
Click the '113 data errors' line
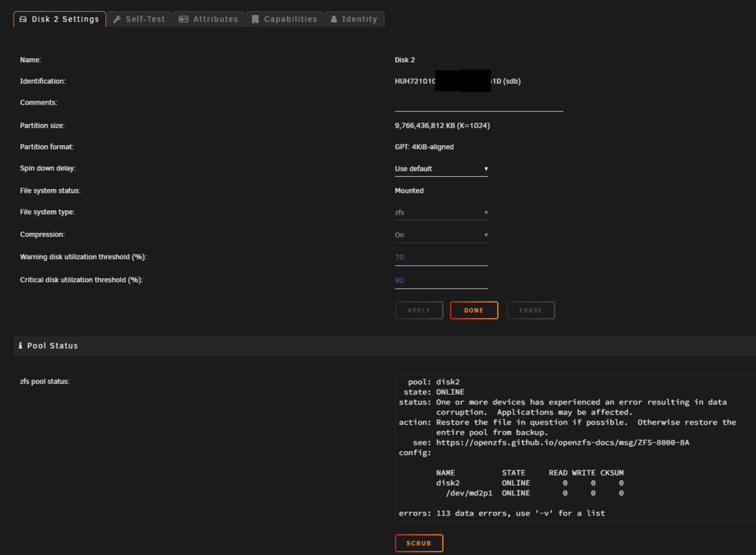(x=501, y=513)
